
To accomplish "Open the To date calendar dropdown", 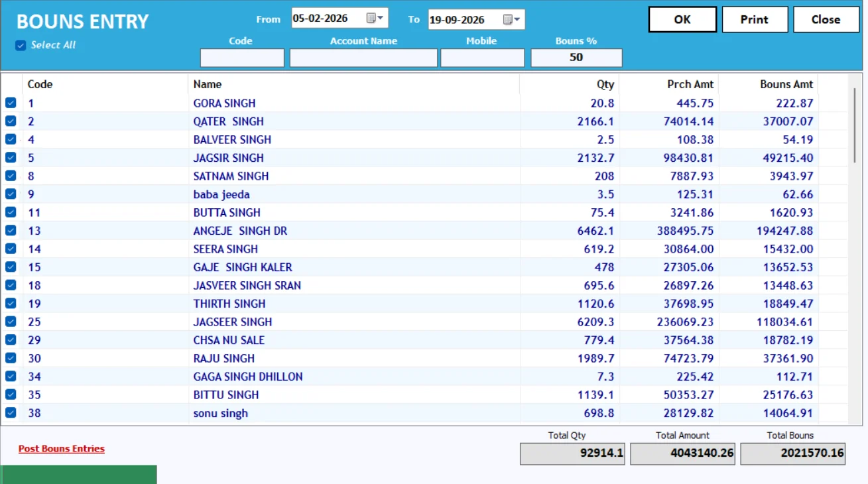I will [513, 20].
